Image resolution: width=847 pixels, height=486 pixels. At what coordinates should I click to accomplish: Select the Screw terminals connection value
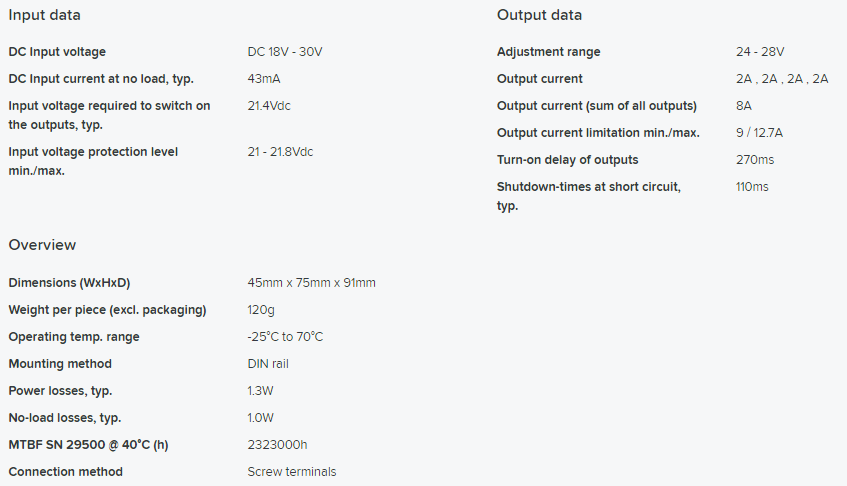click(x=292, y=472)
